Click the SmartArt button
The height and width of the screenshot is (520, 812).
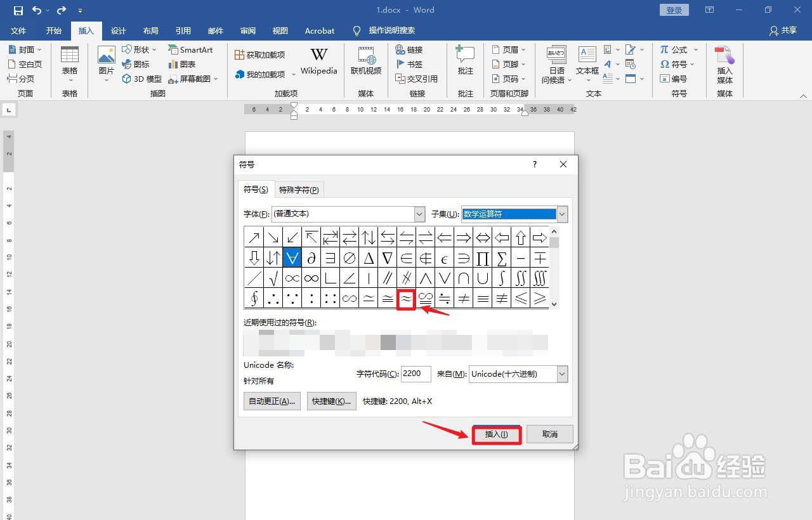click(190, 49)
